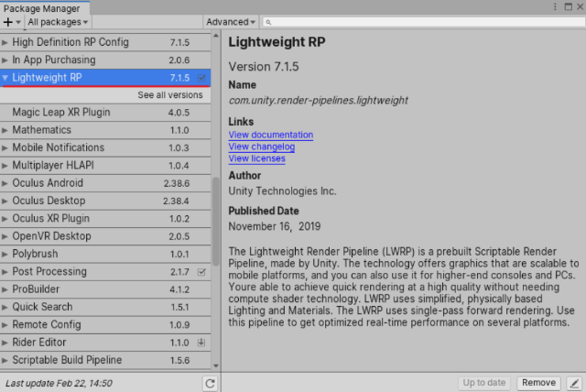This screenshot has width=586, height=392.
Task: Expand In App Purchasing versions
Action: click(5, 60)
